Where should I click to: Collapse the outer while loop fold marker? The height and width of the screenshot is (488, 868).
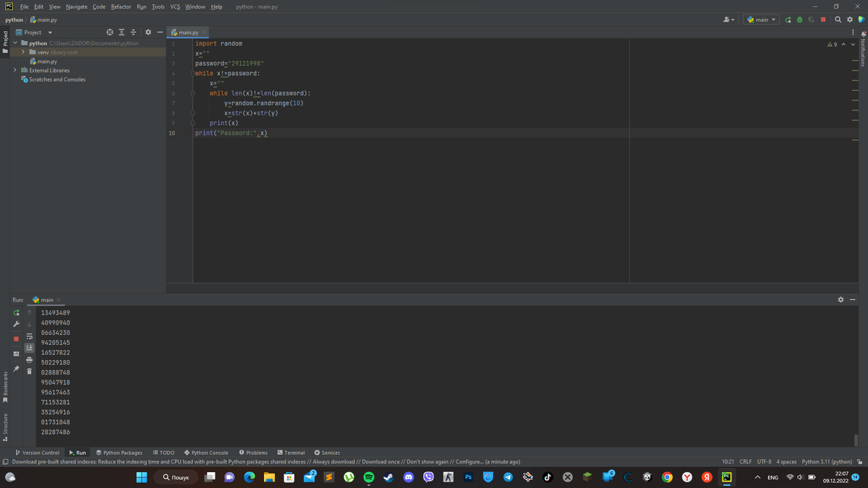[192, 73]
